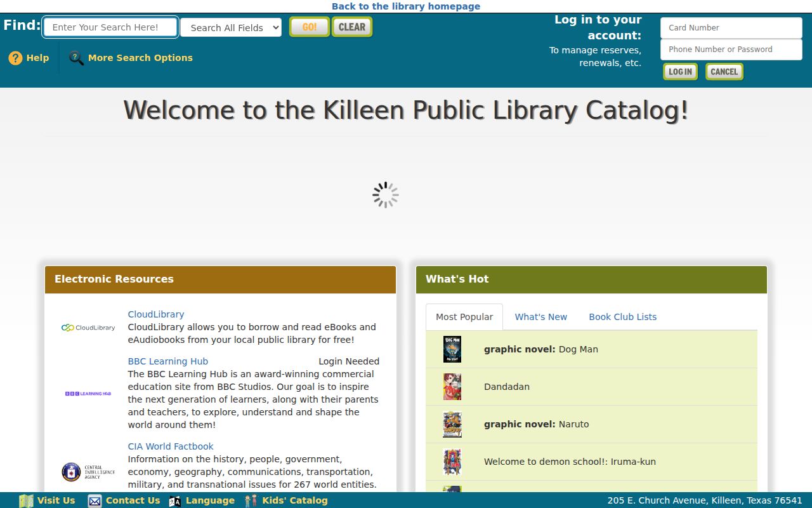The width and height of the screenshot is (812, 508).
Task: Click the What's Hot panel header
Action: (591, 279)
